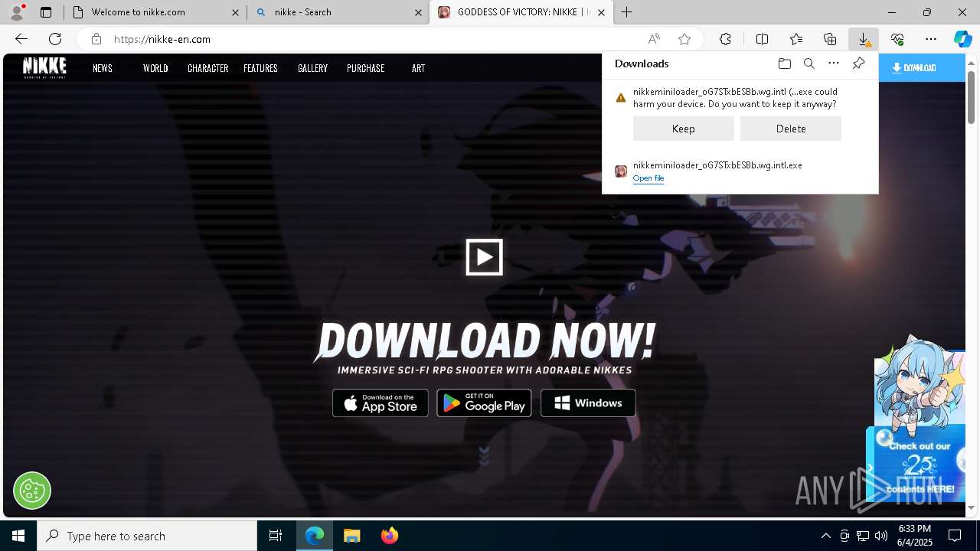Search downloads magnifier icon

tap(808, 64)
